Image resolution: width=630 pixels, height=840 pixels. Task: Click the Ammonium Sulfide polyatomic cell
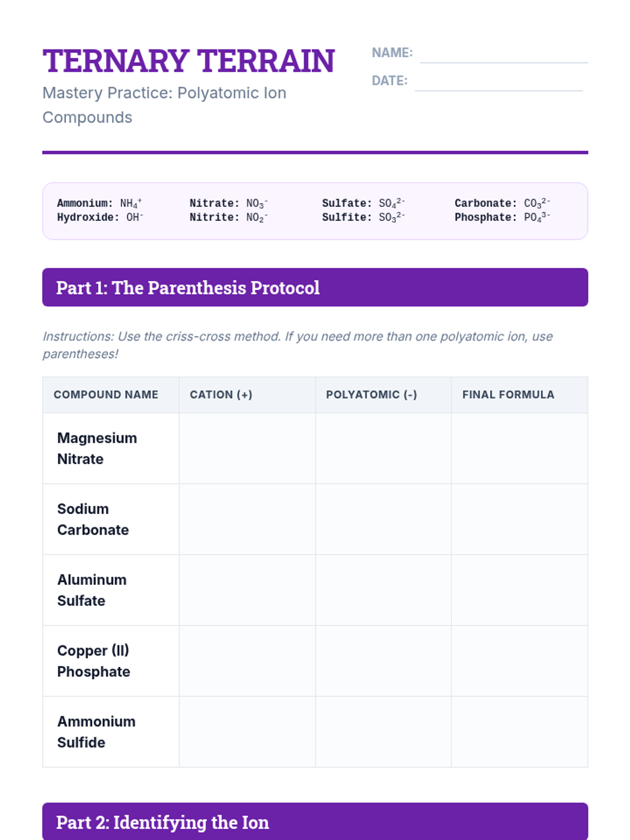click(383, 732)
